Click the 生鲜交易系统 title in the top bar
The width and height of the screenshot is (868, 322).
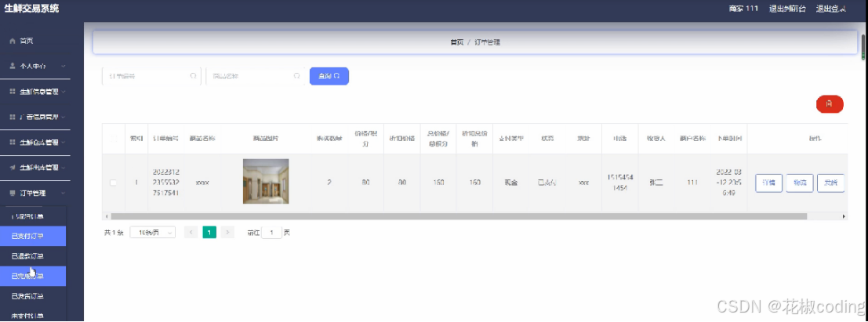click(31, 9)
